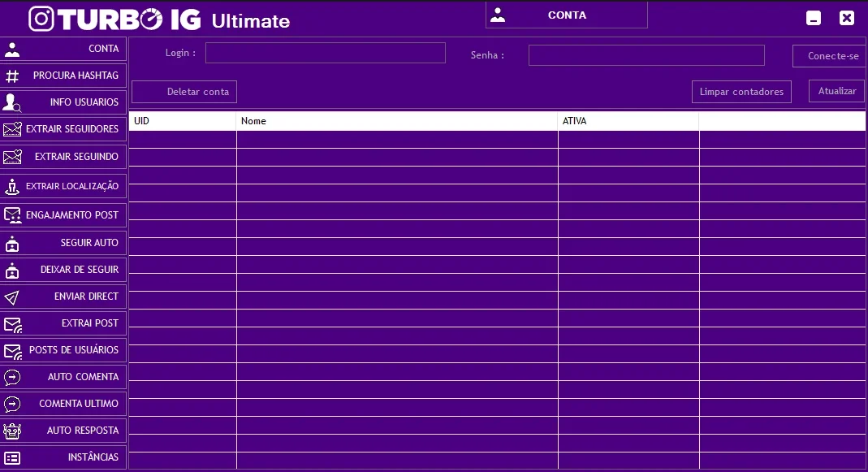Click the CONTA header text at top
Viewport: 868px width, 472px height.
tap(567, 15)
